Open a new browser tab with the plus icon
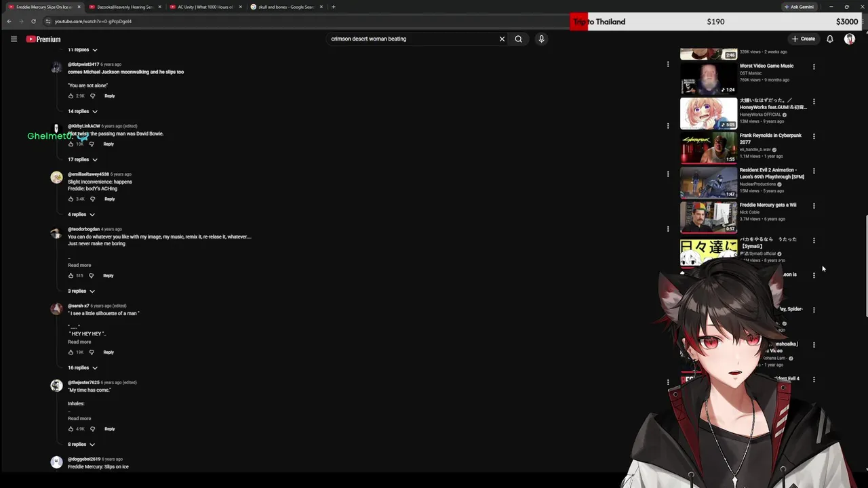The height and width of the screenshot is (488, 868). (x=333, y=7)
